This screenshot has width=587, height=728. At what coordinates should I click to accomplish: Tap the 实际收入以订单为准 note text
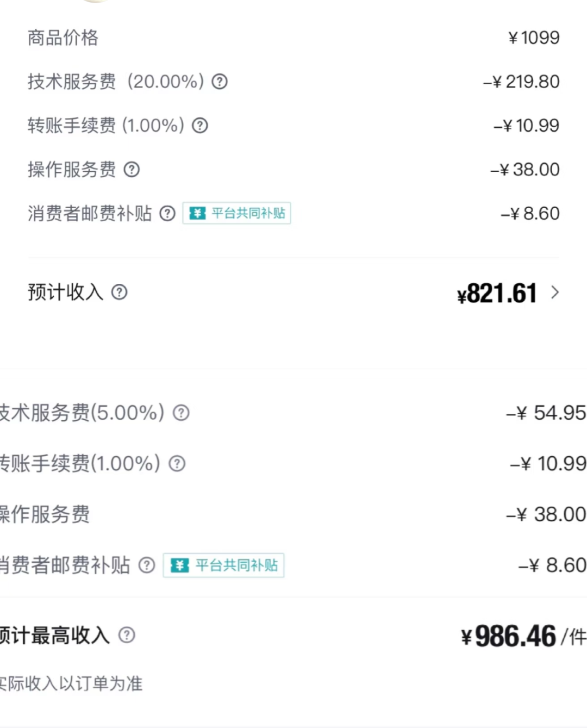71,683
